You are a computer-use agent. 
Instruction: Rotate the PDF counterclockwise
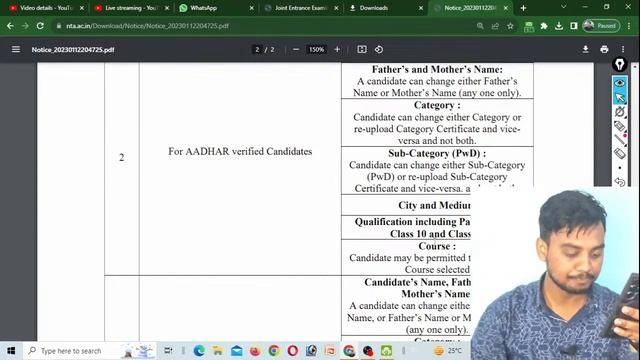click(379, 49)
